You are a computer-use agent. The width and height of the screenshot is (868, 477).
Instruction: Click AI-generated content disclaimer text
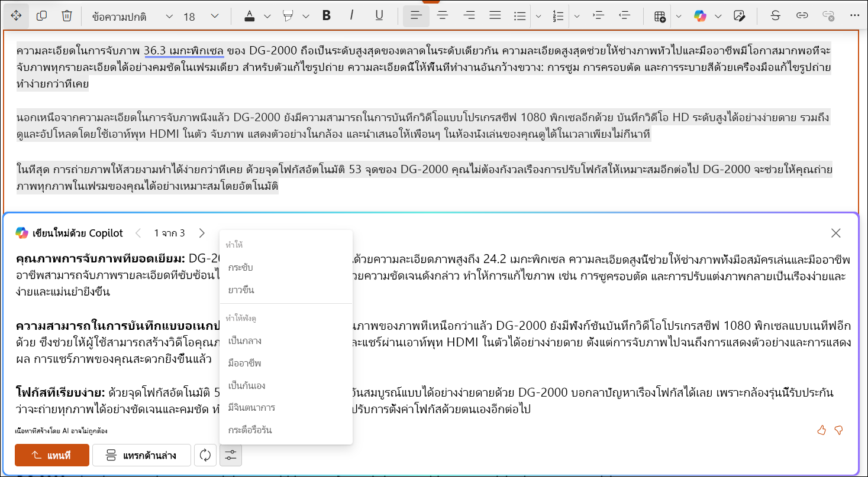click(x=62, y=431)
